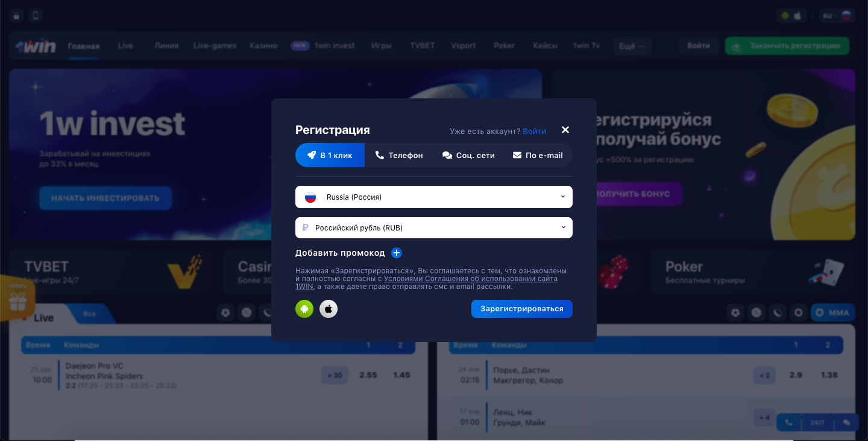868x441 pixels.
Task: Go to Линия in the navigation
Action: [x=166, y=46]
